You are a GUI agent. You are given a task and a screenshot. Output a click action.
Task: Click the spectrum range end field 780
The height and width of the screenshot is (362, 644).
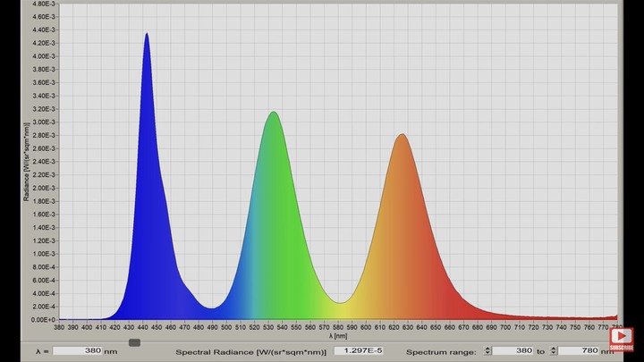tap(579, 351)
